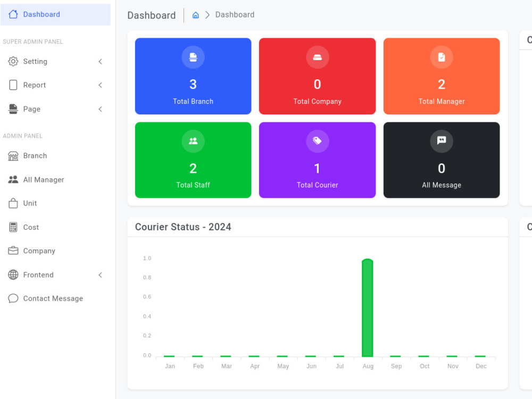Click the 1.0 y-axis value

click(x=147, y=258)
